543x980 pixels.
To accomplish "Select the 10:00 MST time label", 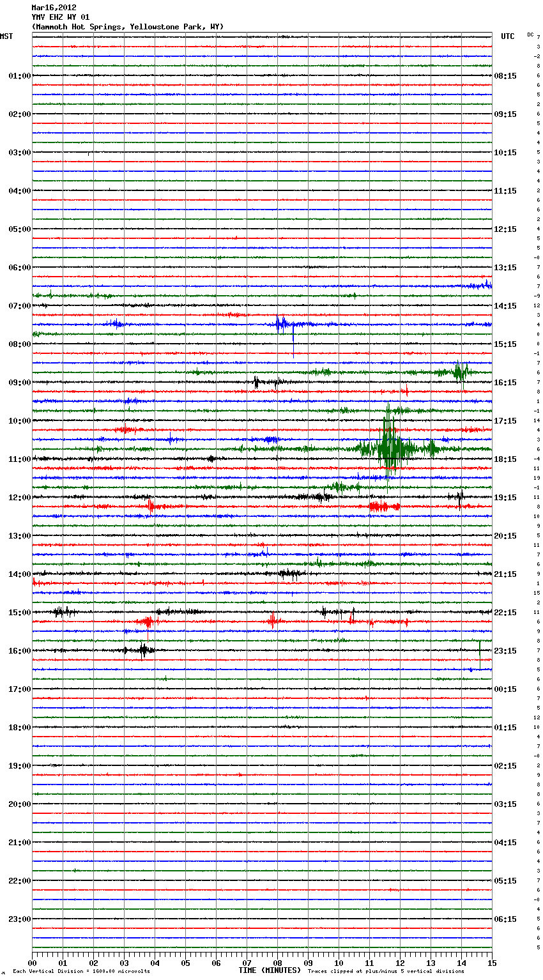I will tap(19, 421).
